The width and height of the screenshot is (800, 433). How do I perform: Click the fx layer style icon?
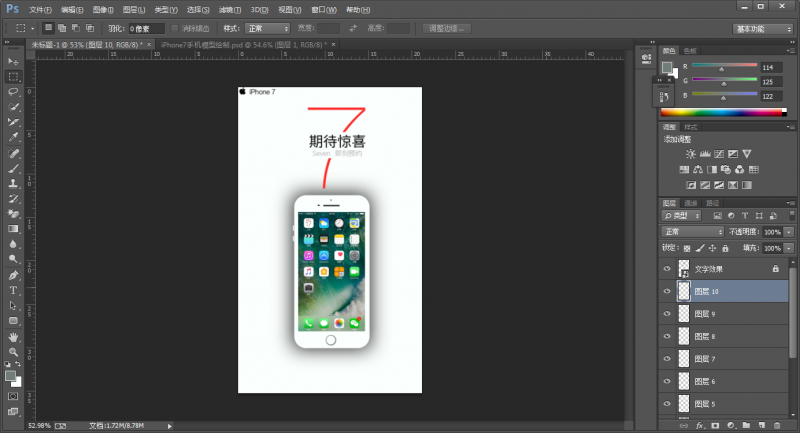(x=700, y=425)
